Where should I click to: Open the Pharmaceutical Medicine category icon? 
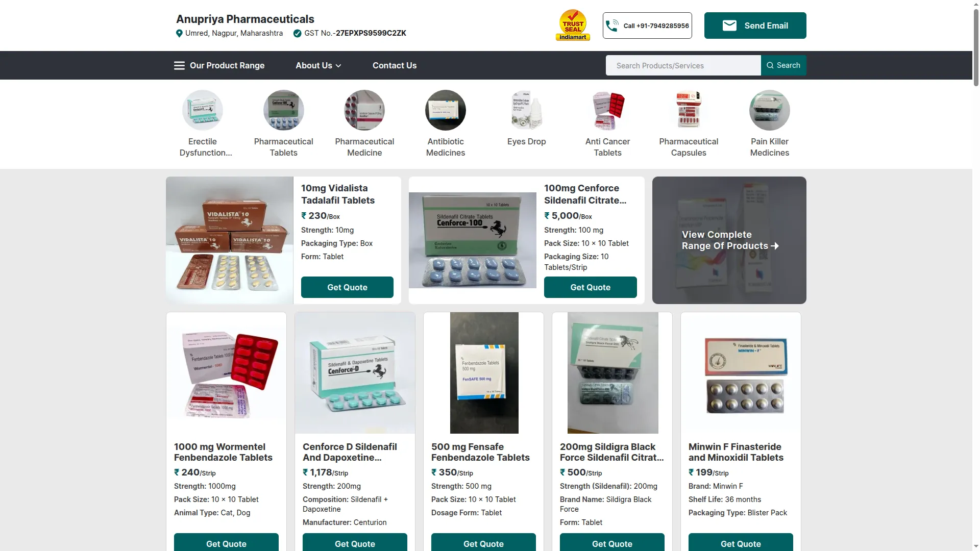tap(364, 110)
